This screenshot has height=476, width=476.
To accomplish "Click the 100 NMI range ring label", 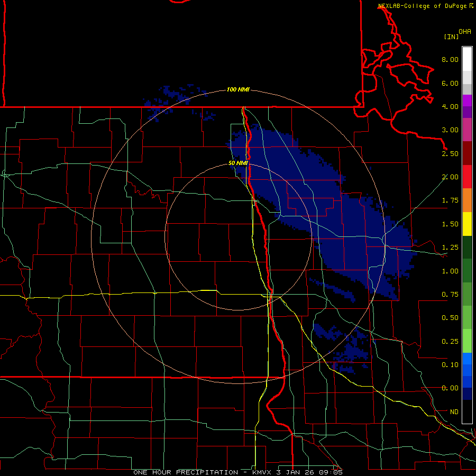I will pyautogui.click(x=238, y=89).
